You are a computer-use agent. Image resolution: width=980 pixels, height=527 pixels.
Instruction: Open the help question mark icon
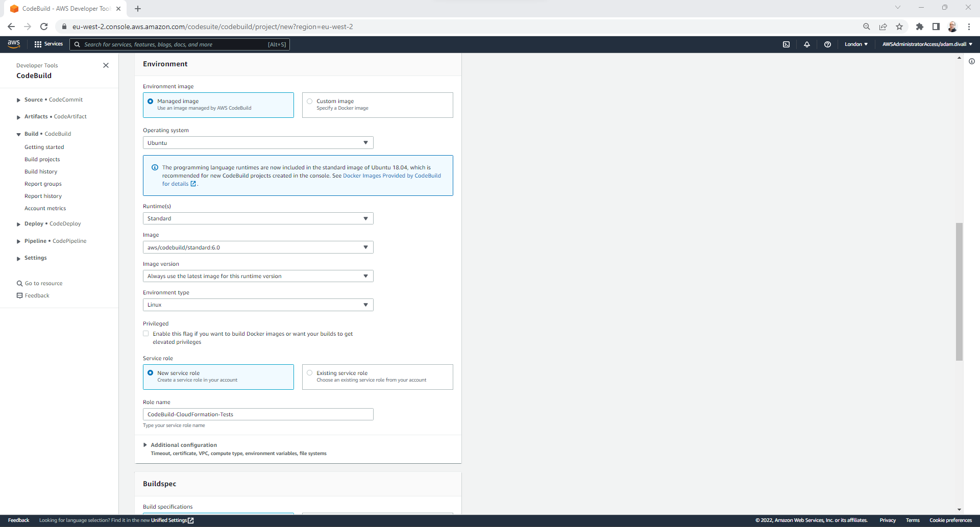827,44
